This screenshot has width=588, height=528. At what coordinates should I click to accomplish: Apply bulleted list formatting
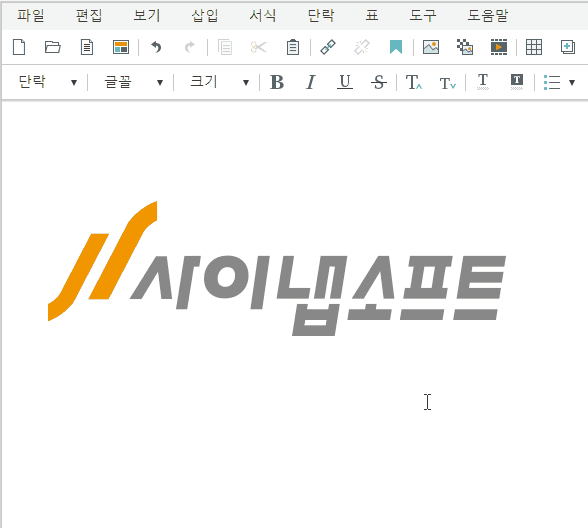552,82
